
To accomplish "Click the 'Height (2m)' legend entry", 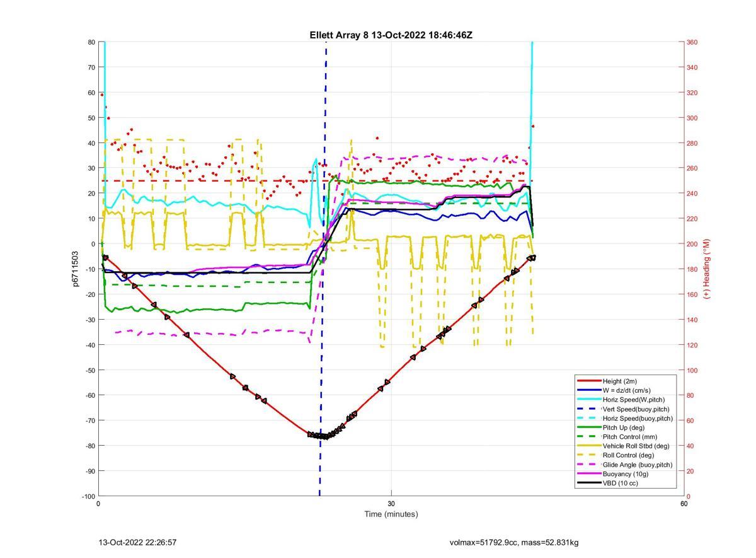I will click(x=620, y=381).
